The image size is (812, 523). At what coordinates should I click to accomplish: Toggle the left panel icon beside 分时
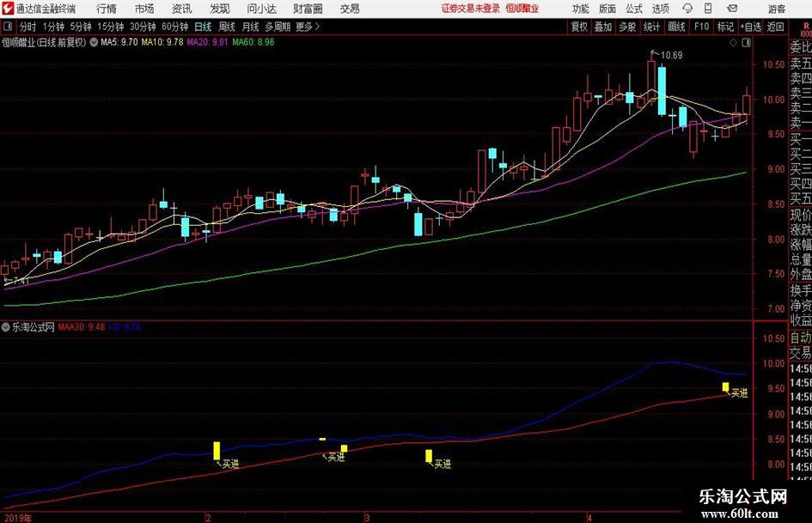coord(8,27)
